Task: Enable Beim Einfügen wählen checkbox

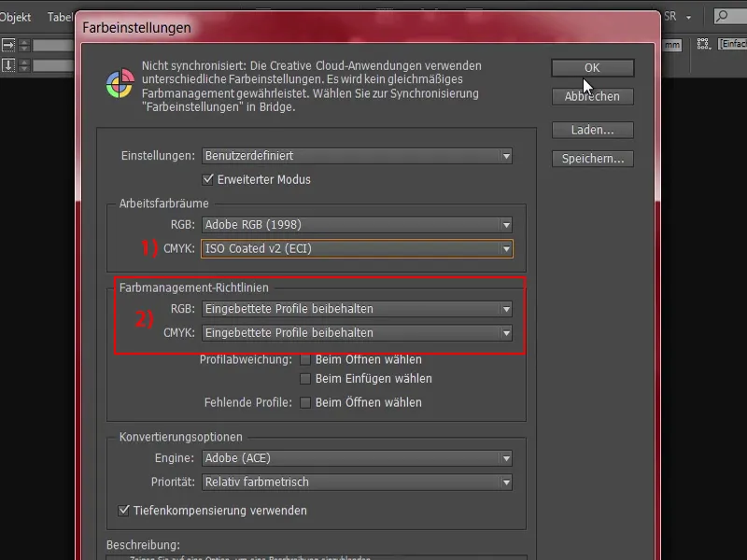Action: pos(305,379)
